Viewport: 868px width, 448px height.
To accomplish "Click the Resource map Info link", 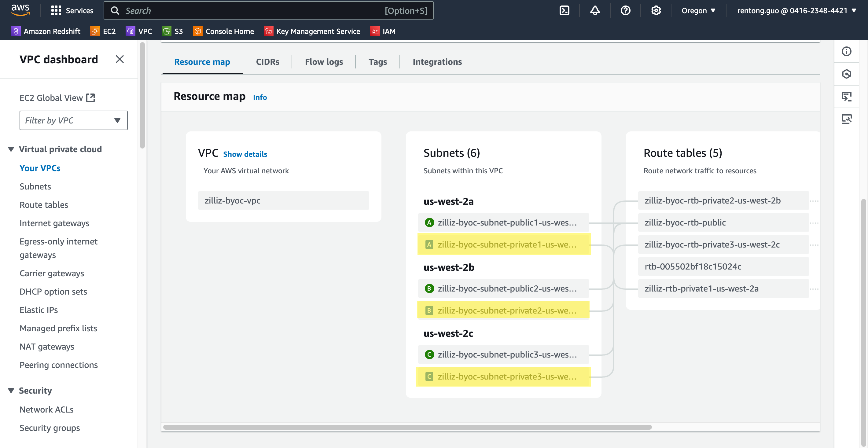I will click(260, 97).
